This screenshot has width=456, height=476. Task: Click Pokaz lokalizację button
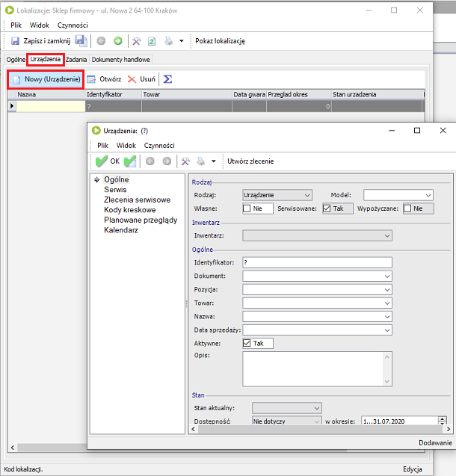point(220,41)
